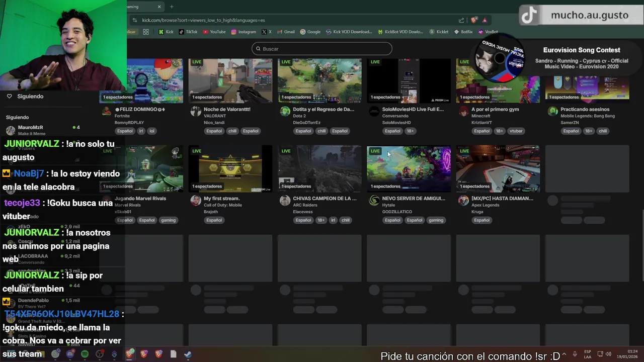The height and width of the screenshot is (362, 644).
Task: Open WhatsApp from the taskbar
Action: (x=55, y=354)
